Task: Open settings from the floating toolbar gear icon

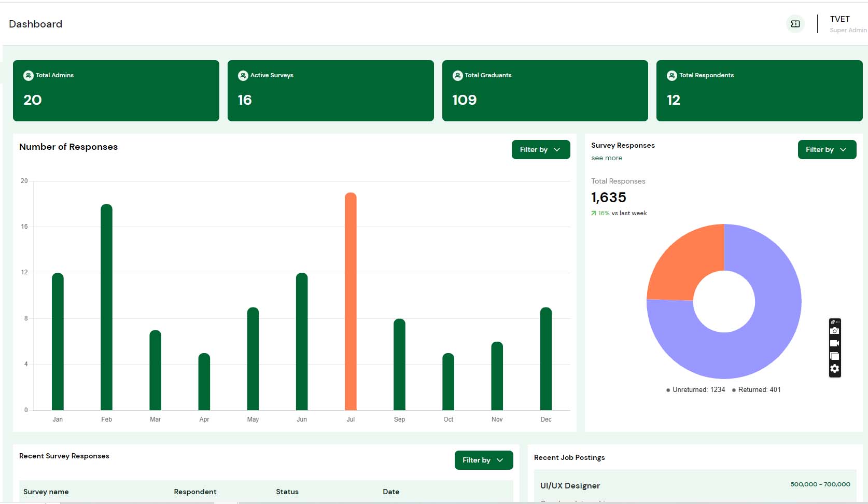Action: click(835, 369)
